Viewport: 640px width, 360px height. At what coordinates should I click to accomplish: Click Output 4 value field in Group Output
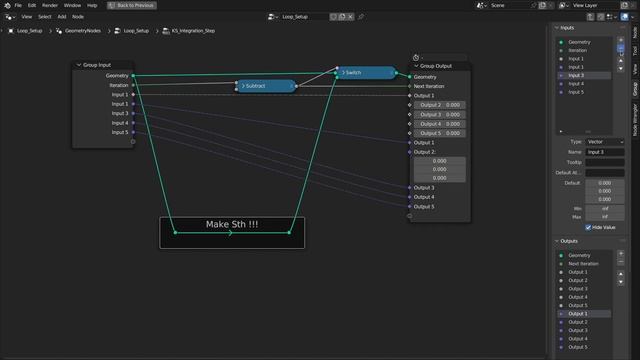pos(440,124)
